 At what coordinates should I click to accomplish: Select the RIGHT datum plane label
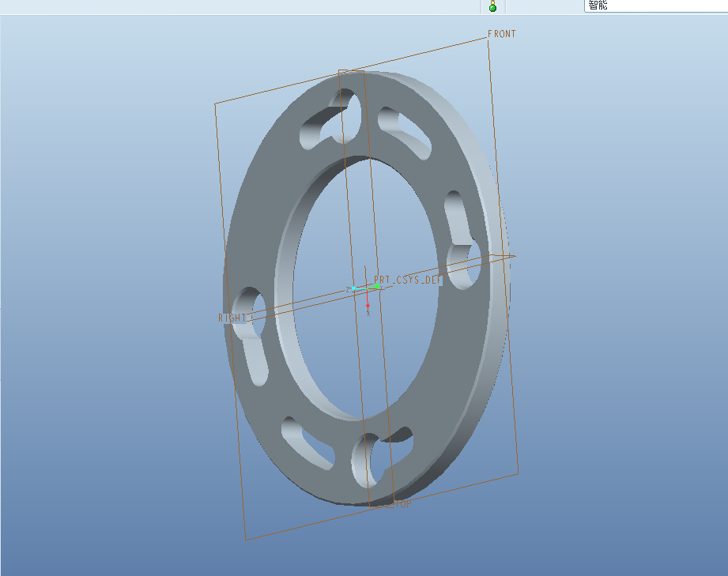(x=232, y=318)
